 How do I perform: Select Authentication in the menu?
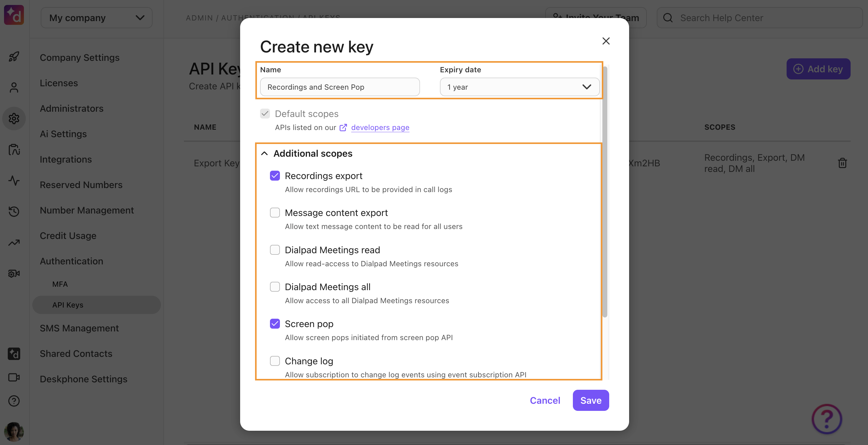pyautogui.click(x=71, y=261)
